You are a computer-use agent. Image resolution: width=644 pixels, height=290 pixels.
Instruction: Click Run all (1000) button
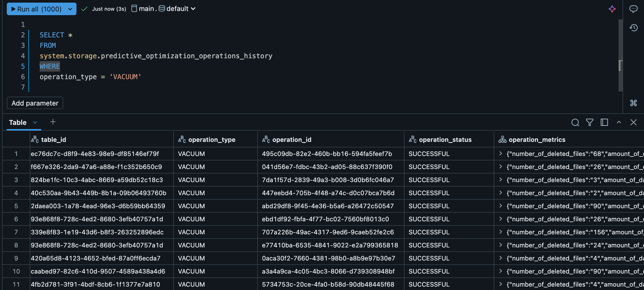point(37,9)
